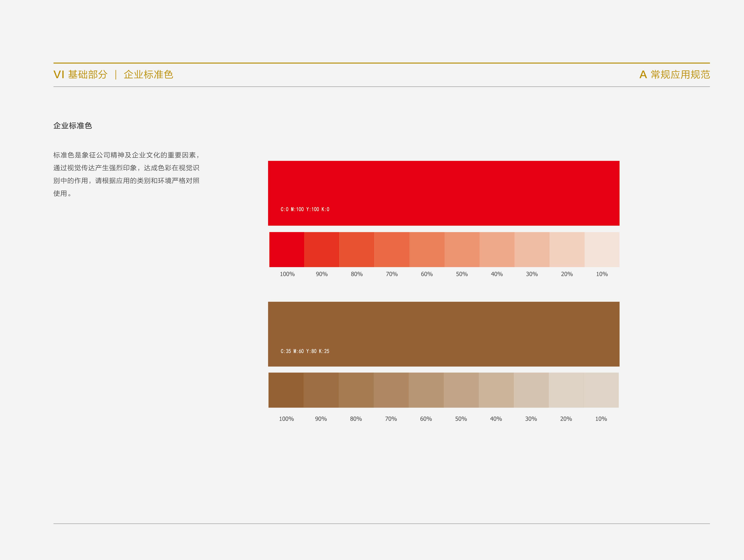Click the C:35 M:60 Y:80 K:25 label
744x560 pixels.
click(x=305, y=351)
